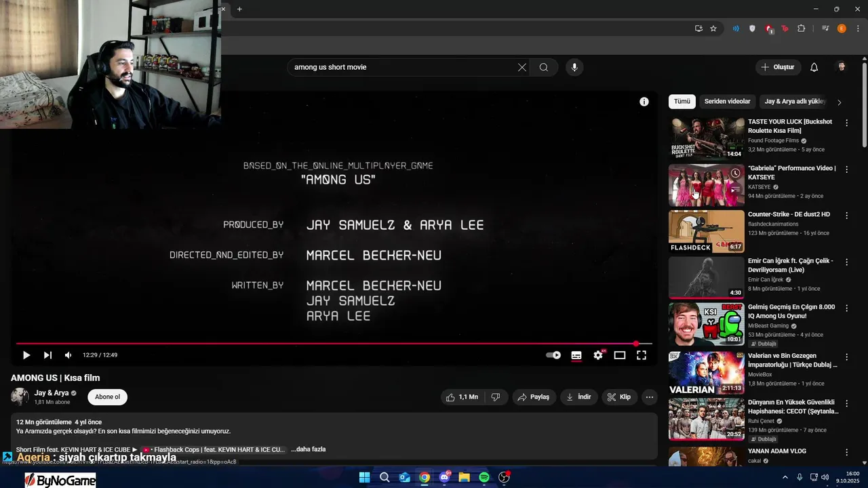
Task: Open Spotify from the taskbar
Action: pos(484,477)
